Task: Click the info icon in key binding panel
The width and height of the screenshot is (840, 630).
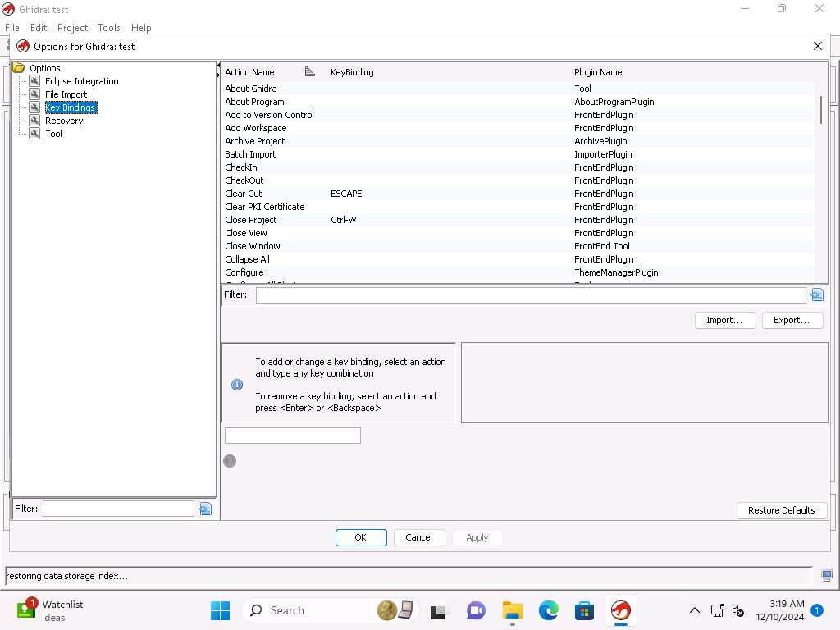Action: click(237, 385)
